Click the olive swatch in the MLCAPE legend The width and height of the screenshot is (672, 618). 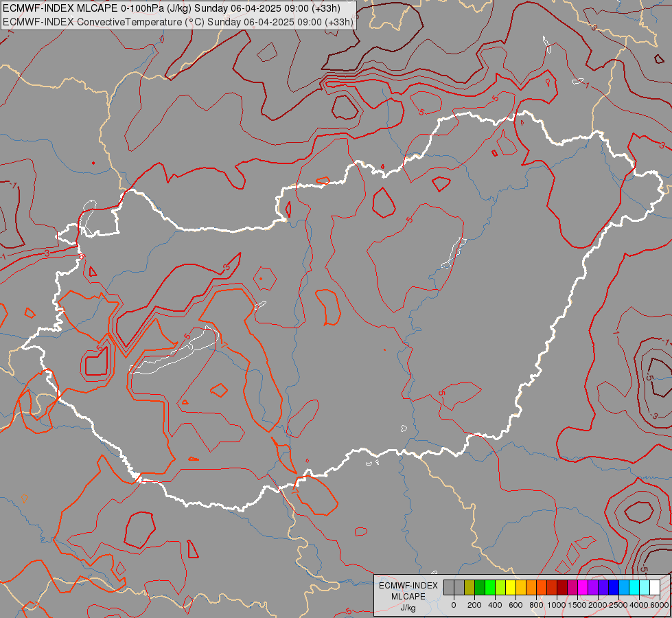pos(470,588)
